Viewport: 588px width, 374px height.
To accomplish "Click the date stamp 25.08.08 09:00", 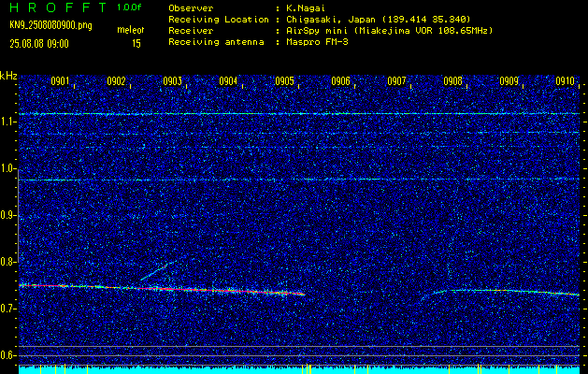I will [x=39, y=44].
